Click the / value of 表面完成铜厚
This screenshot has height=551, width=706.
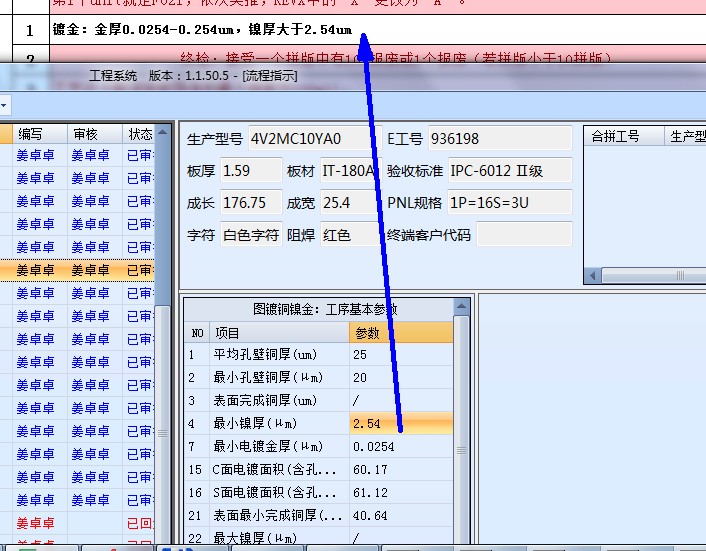(401, 400)
